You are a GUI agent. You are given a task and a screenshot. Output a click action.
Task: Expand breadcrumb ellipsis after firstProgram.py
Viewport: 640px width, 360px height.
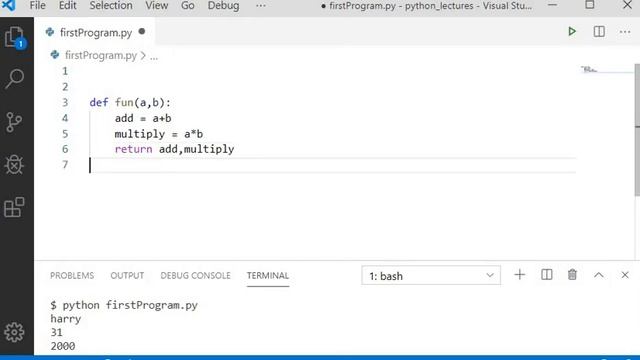pos(154,56)
